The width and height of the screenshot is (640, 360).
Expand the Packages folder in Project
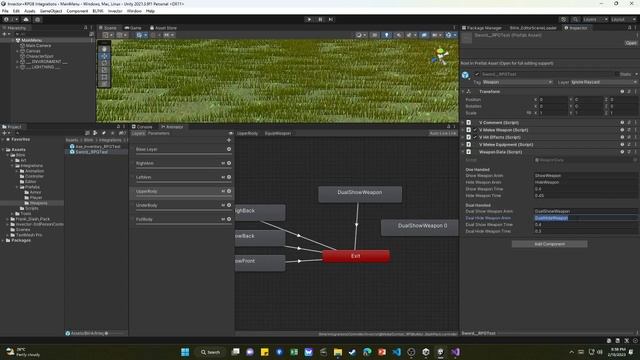[3, 240]
